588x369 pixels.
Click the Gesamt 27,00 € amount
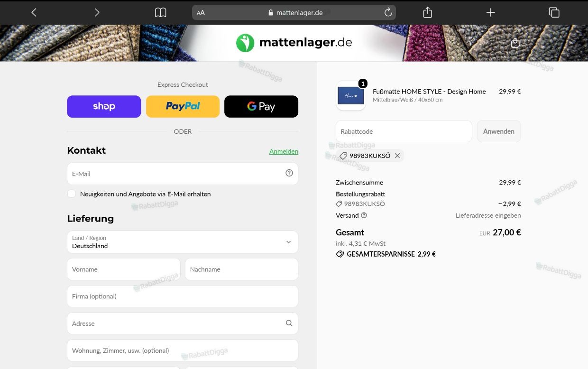pos(506,232)
